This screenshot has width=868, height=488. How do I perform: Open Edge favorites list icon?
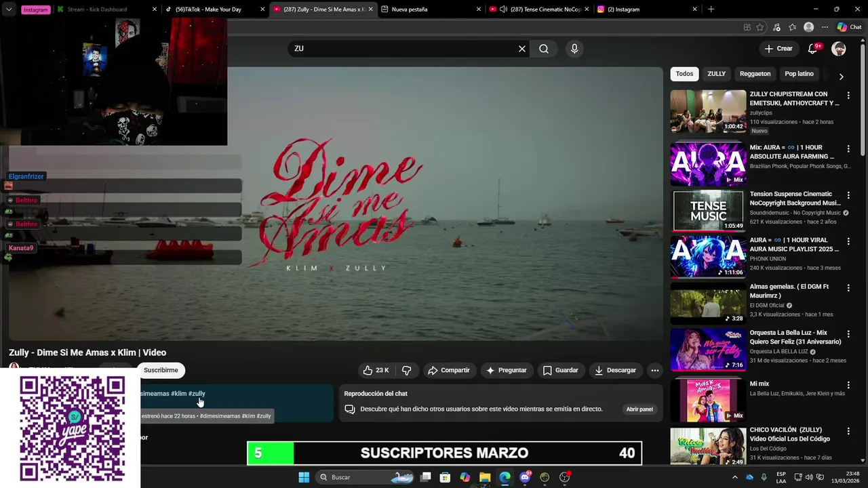click(792, 27)
